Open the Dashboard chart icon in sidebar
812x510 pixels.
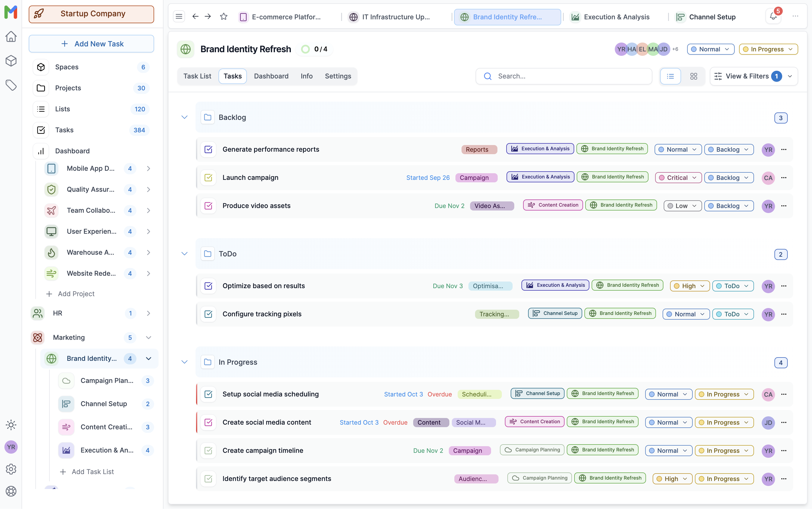pyautogui.click(x=41, y=151)
